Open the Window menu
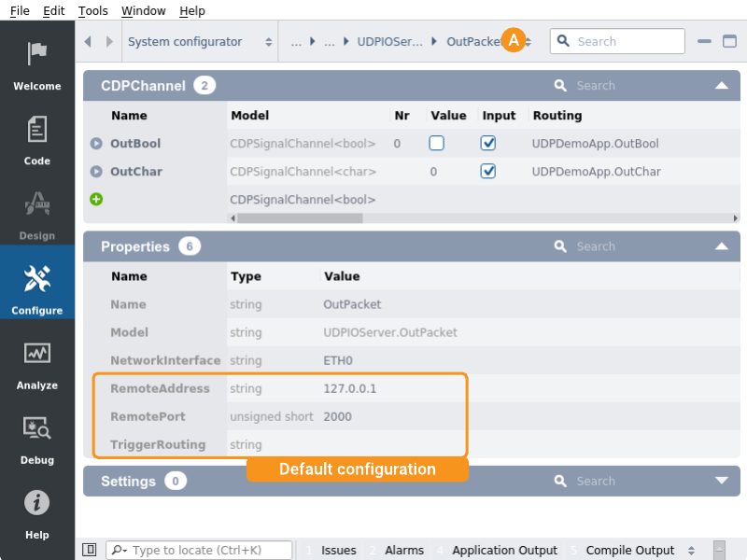This screenshot has height=560, width=747. [144, 10]
